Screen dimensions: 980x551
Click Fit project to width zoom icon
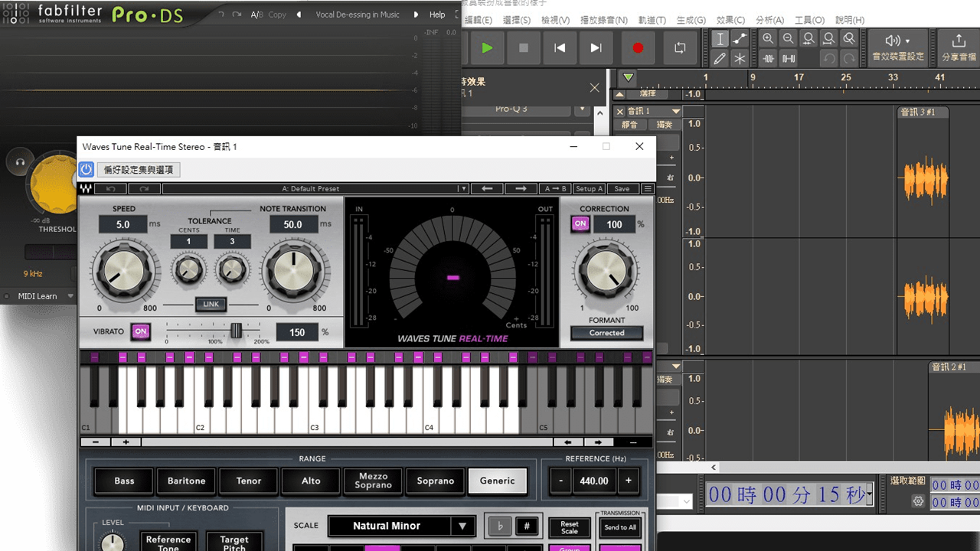coord(828,39)
